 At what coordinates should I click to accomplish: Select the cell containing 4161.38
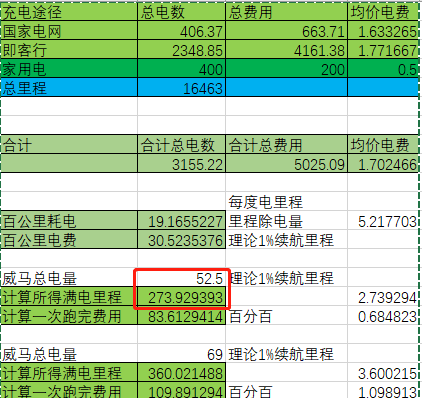(x=286, y=50)
